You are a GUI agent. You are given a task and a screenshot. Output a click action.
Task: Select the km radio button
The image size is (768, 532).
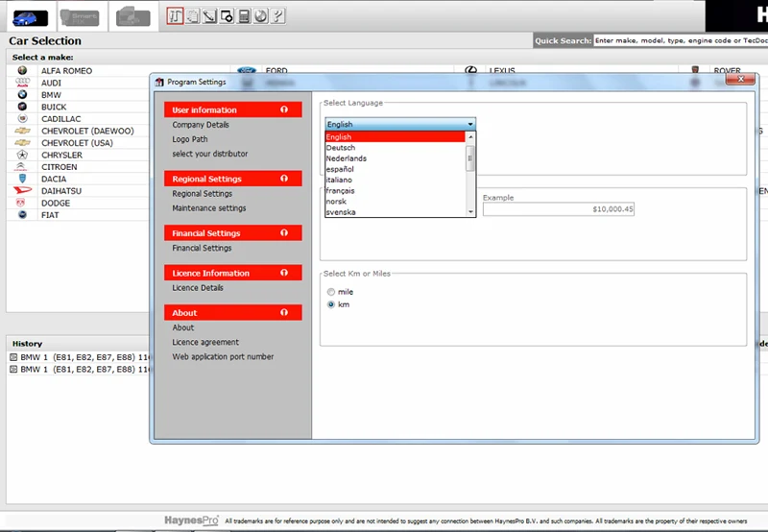point(331,304)
